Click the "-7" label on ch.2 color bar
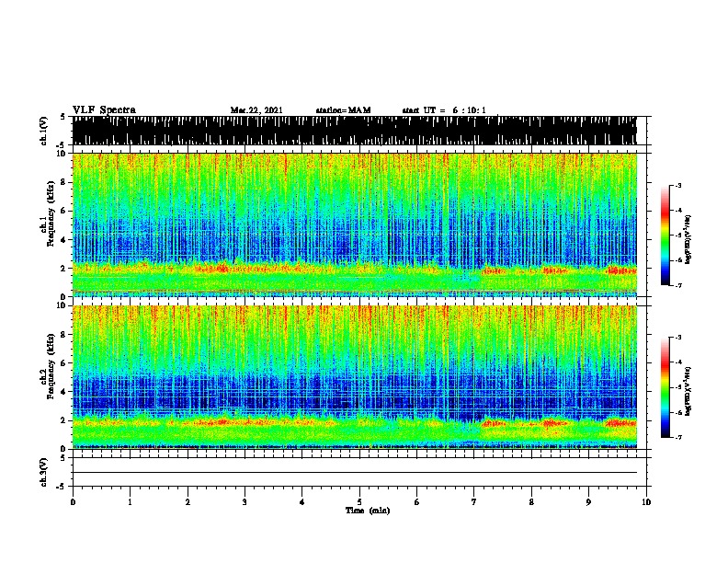Screen dimensions: 728x563 point(678,437)
